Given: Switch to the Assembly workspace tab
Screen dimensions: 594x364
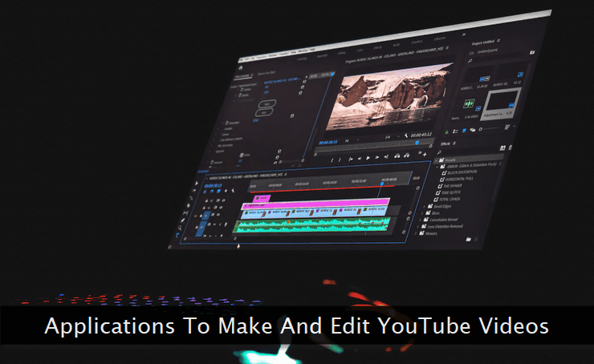Looking at the screenshot, I should (x=323, y=56).
